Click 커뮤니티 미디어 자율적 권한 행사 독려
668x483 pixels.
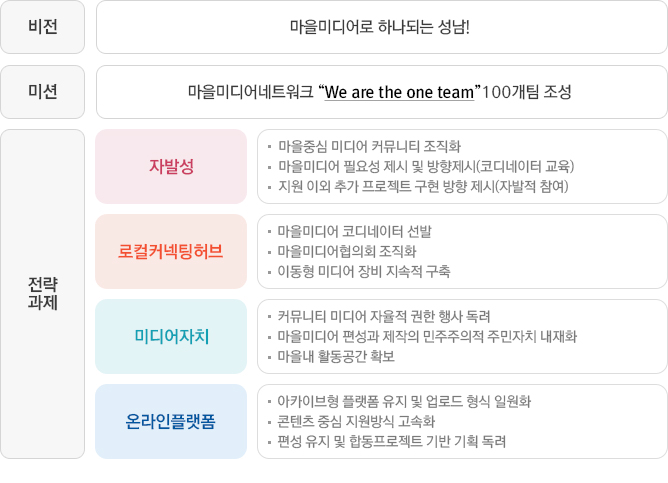(384, 316)
